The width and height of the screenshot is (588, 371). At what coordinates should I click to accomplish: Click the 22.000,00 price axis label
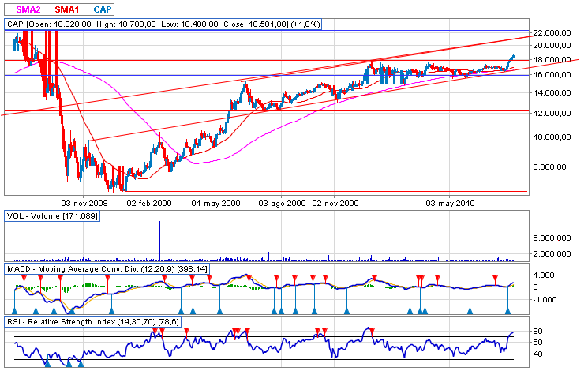(552, 33)
